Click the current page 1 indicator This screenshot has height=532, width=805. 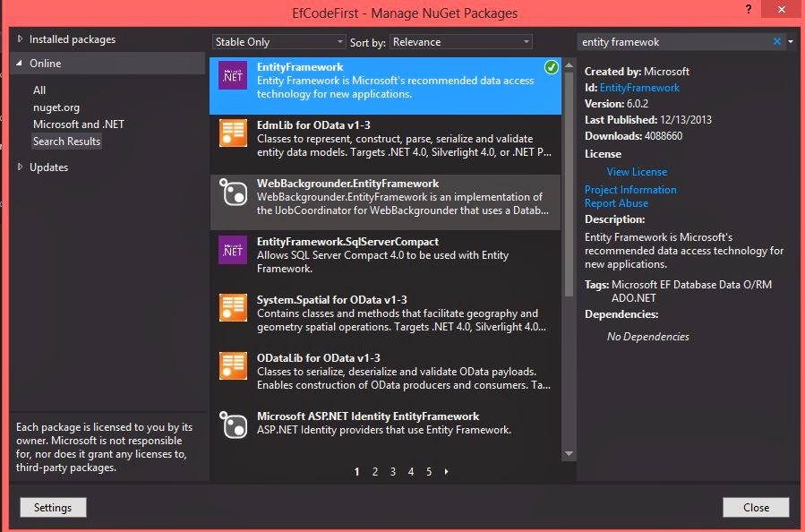(x=356, y=471)
